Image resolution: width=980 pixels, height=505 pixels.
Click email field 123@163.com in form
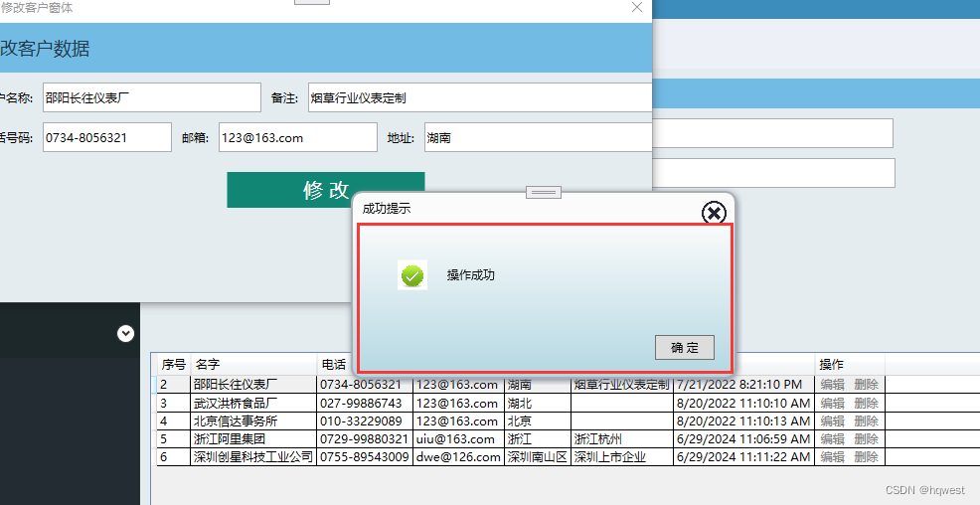pos(297,137)
